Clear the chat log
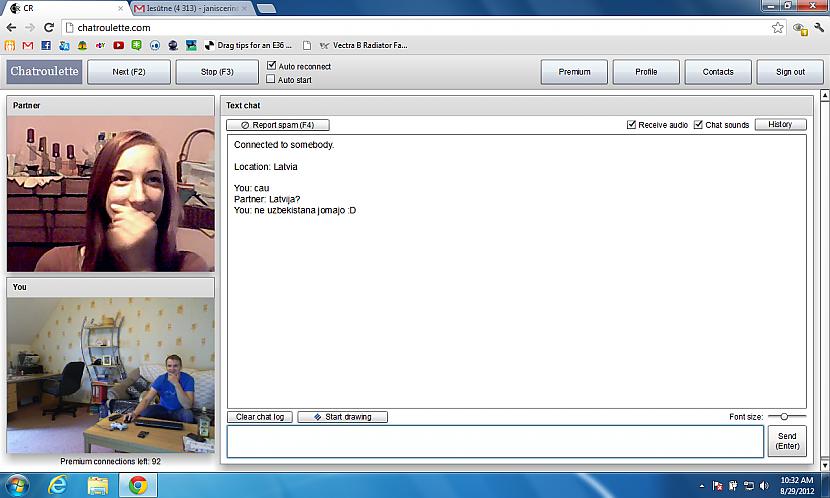Viewport: 830px width, 498px height. (260, 417)
